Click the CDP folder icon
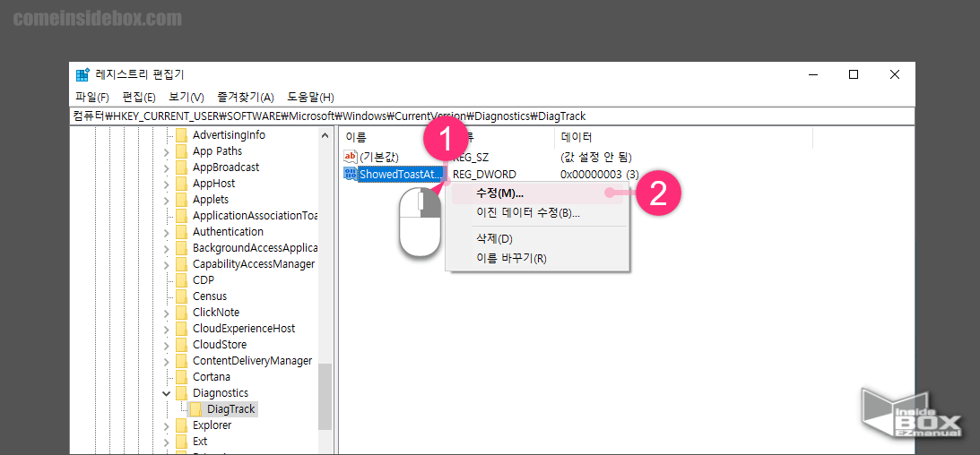 (182, 280)
